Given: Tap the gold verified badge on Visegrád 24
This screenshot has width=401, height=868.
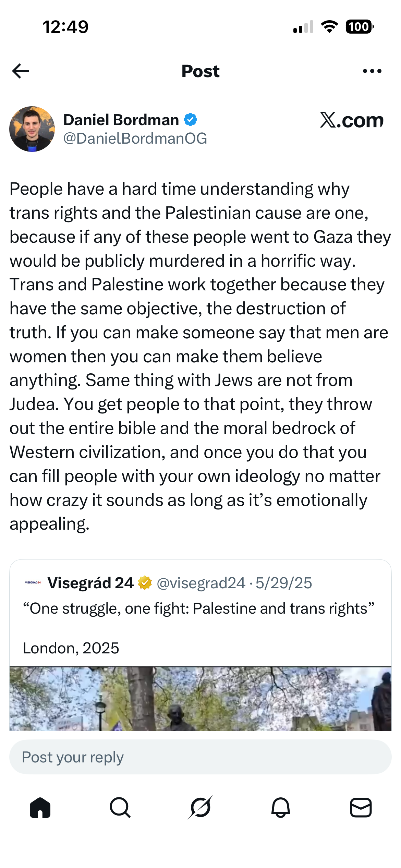Looking at the screenshot, I should pos(145,583).
